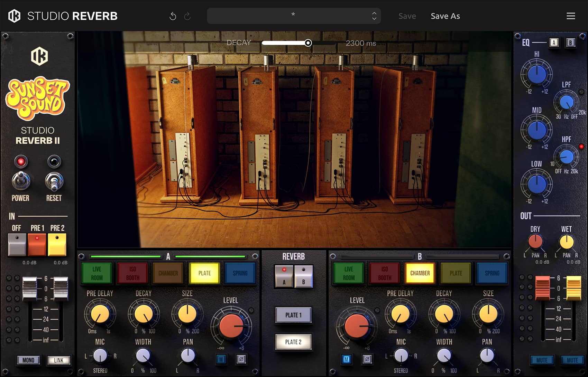This screenshot has height=377, width=588.
Task: Click the preset stepper arrows
Action: click(374, 16)
